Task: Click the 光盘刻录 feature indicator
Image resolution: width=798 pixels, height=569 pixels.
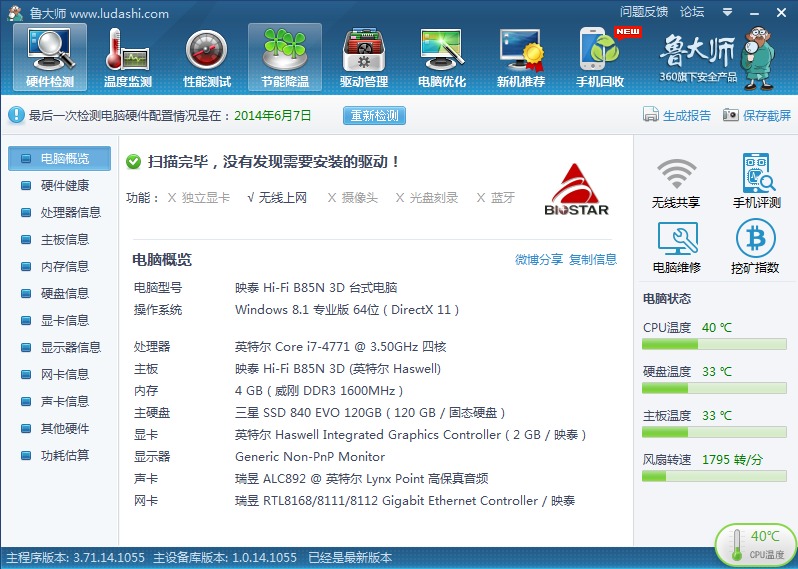Action: tap(426, 197)
